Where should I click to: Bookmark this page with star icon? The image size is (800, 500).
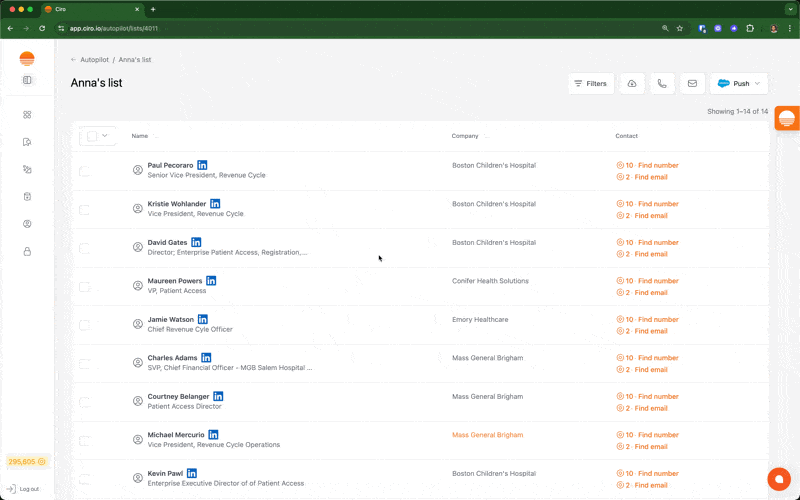click(x=680, y=29)
